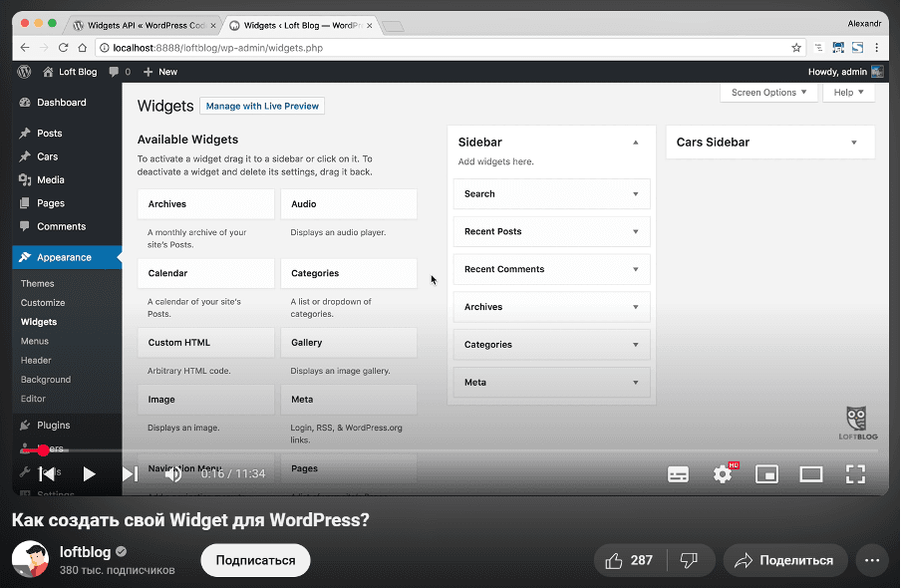The width and height of the screenshot is (901, 588).
Task: Expand the Recent Posts widget
Action: click(635, 231)
